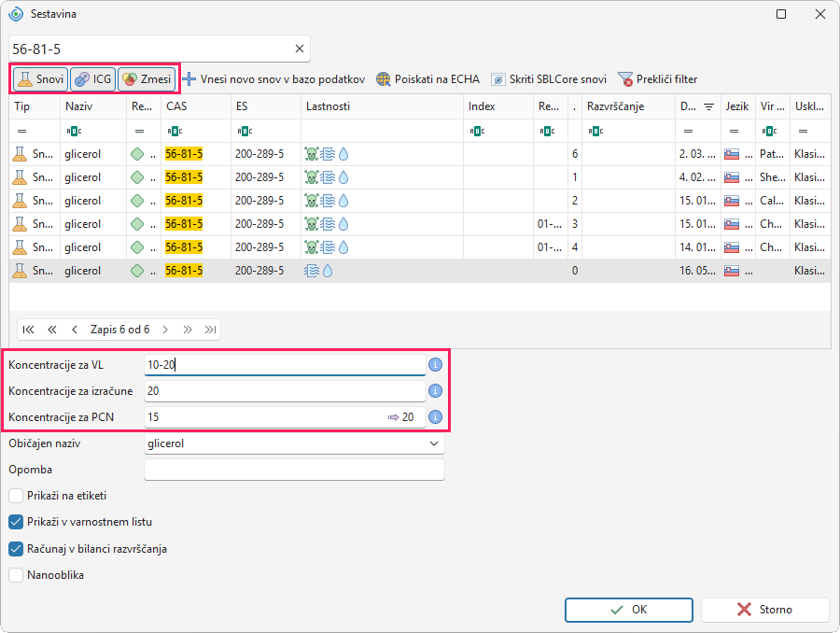This screenshot has height=633, width=840.
Task: Toggle the Snovi filter button
Action: pos(41,79)
